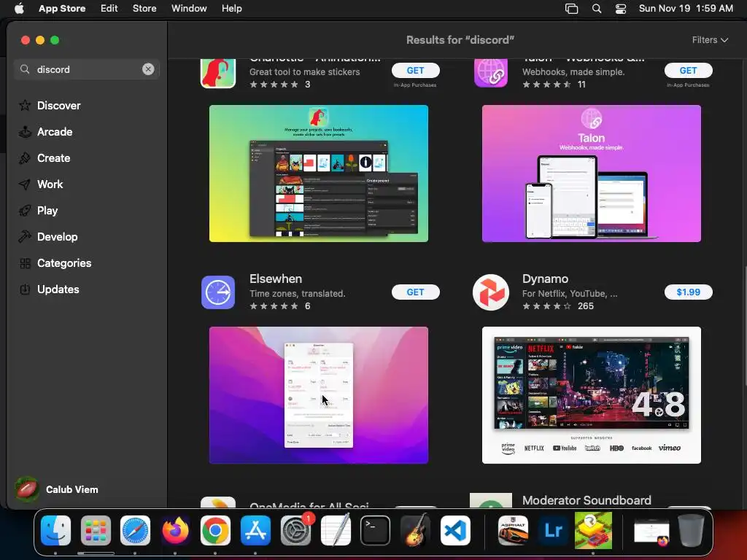
Task: Open the Dynamo app title
Action: [545, 279]
